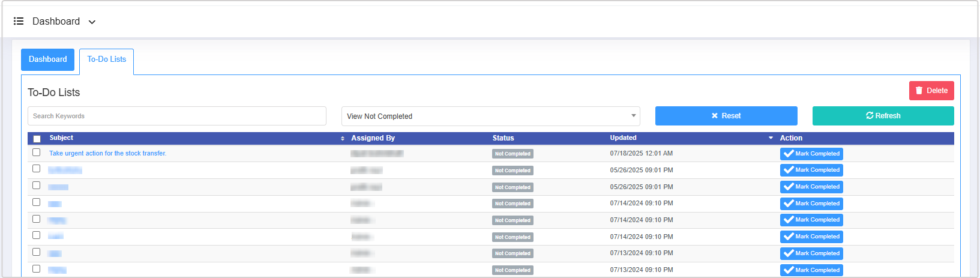The image size is (980, 278).
Task: Mark the last 07/14/2024 task completed
Action: pos(811,237)
